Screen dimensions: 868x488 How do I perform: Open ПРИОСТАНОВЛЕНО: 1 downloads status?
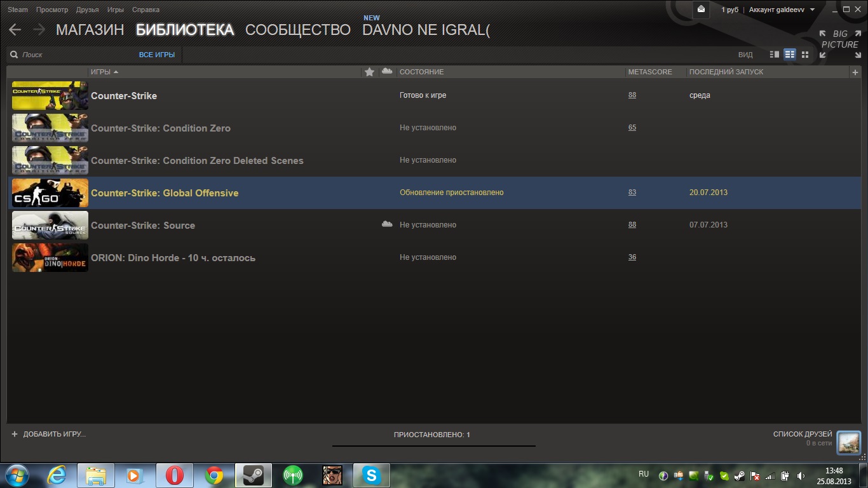coord(432,435)
